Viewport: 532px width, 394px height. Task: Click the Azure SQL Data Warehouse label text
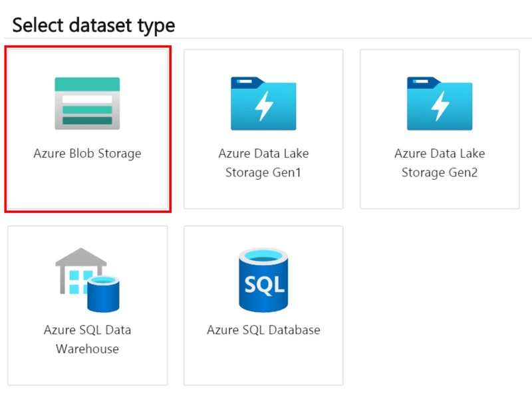click(87, 339)
